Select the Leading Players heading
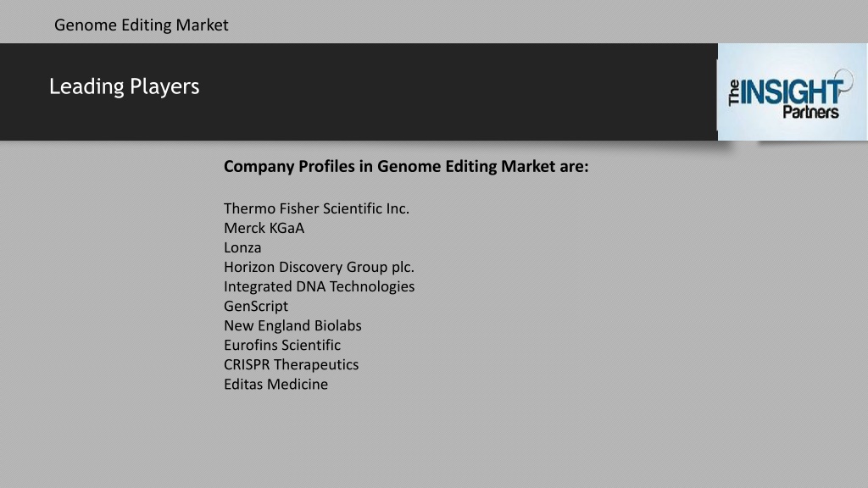The height and width of the screenshot is (488, 868). (x=124, y=87)
